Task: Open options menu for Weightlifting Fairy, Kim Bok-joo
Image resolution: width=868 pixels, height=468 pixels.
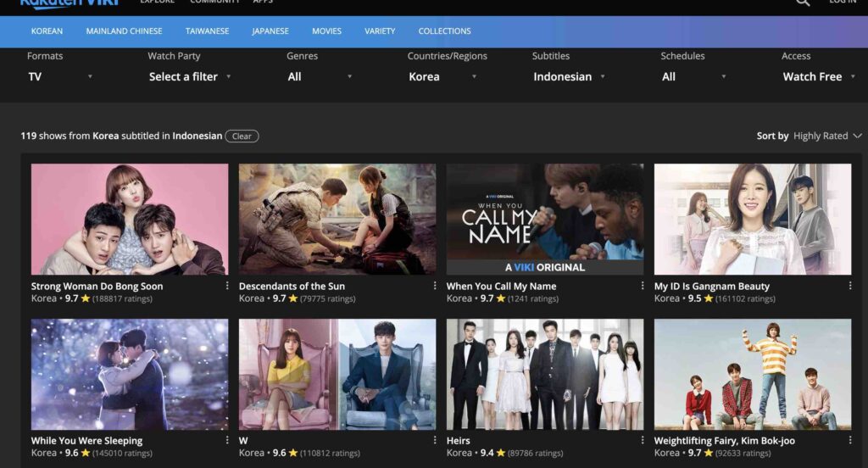Action: (x=849, y=440)
